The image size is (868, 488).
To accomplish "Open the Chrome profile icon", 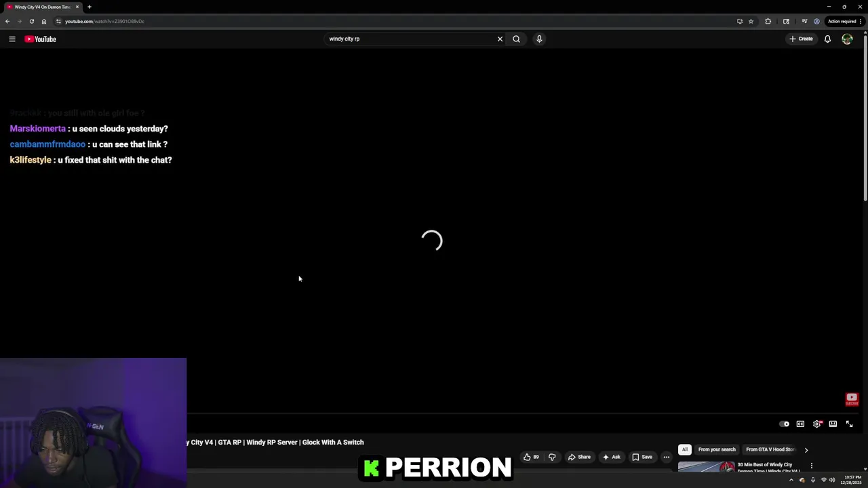I will pyautogui.click(x=816, y=21).
